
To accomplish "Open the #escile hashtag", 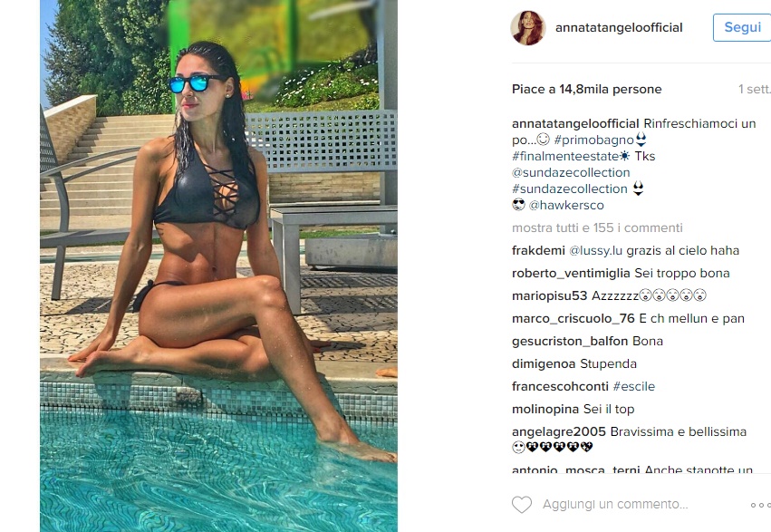I will point(634,386).
